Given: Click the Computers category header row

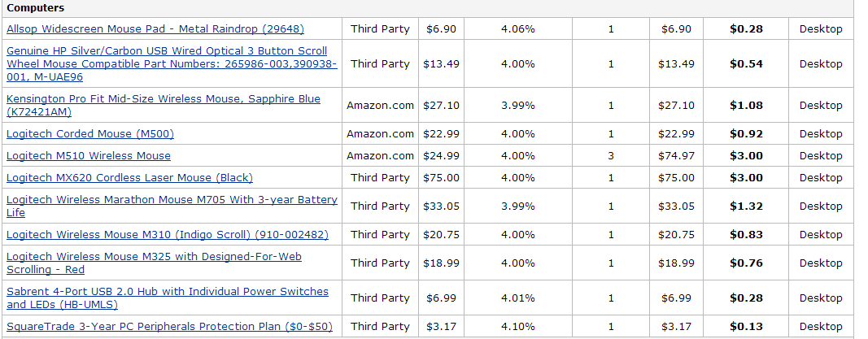Looking at the screenshot, I should tap(428, 8).
